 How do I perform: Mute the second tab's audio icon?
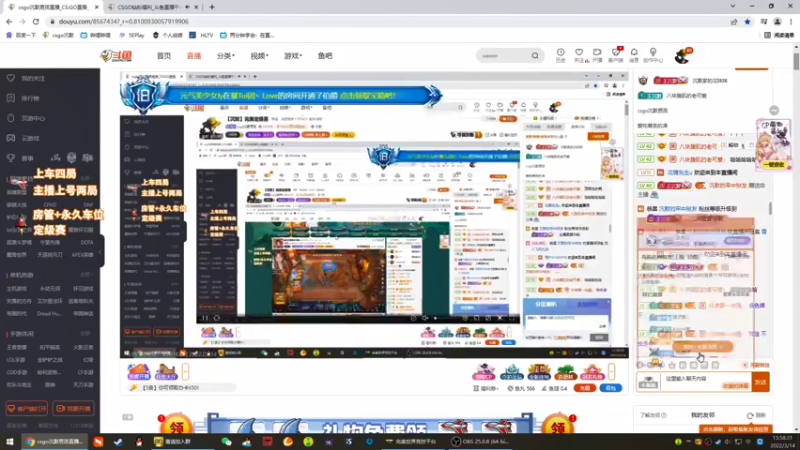click(188, 7)
